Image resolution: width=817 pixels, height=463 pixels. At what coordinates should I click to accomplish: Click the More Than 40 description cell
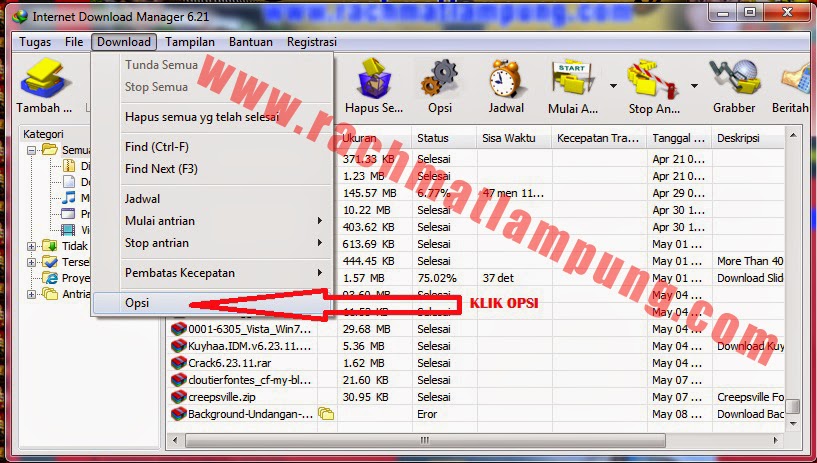coord(748,261)
